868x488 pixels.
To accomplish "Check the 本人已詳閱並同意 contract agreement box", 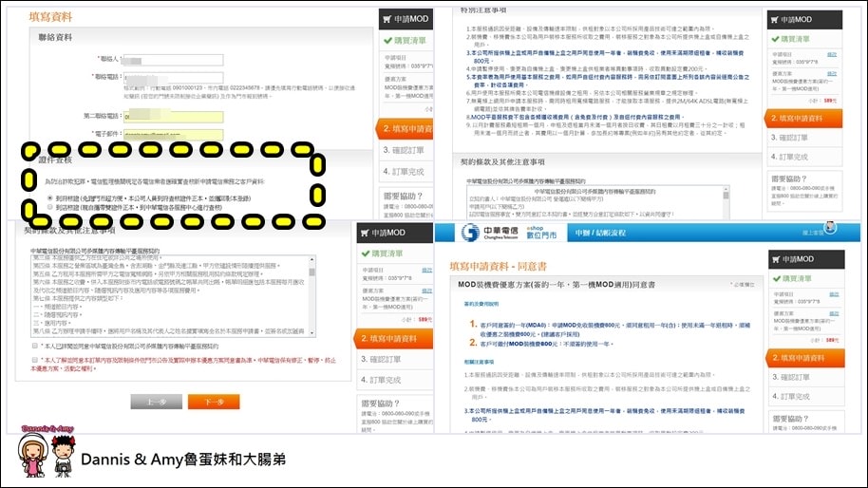I will 35,346.
